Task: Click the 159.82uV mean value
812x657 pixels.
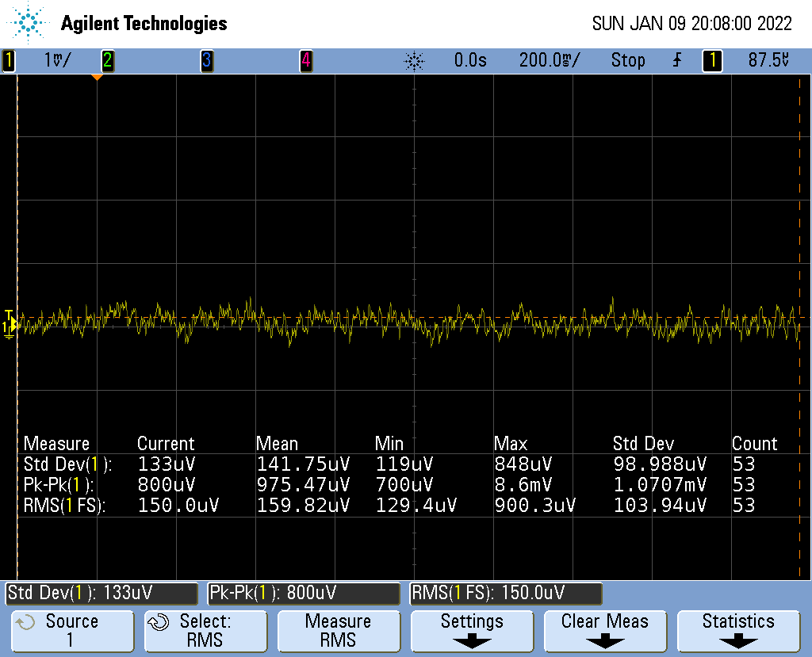Action: [x=304, y=506]
